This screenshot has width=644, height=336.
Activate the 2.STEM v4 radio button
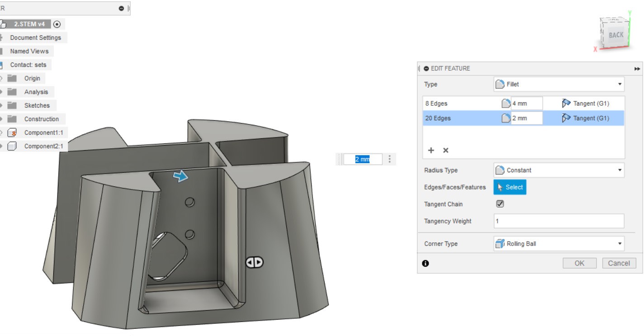(x=57, y=24)
